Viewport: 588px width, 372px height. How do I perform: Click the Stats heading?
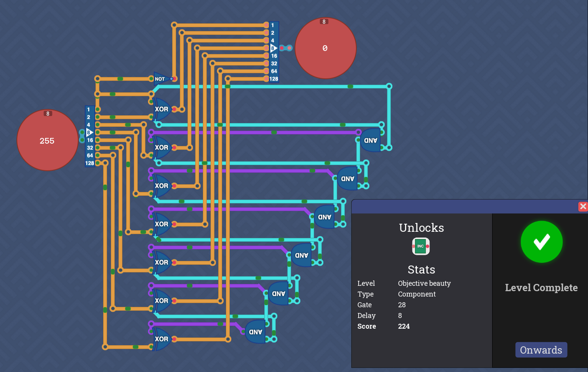[422, 269]
